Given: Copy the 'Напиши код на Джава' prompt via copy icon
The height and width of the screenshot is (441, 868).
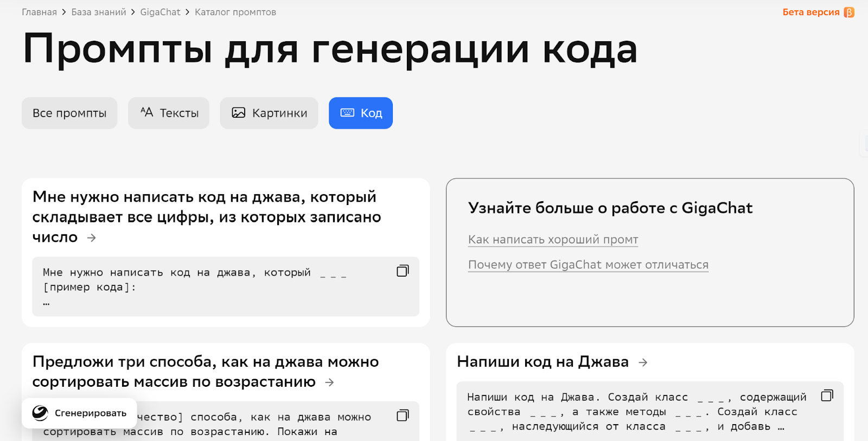Looking at the screenshot, I should 827,395.
